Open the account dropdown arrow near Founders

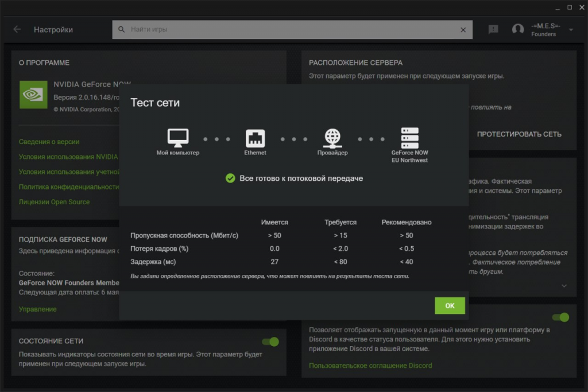(x=571, y=30)
